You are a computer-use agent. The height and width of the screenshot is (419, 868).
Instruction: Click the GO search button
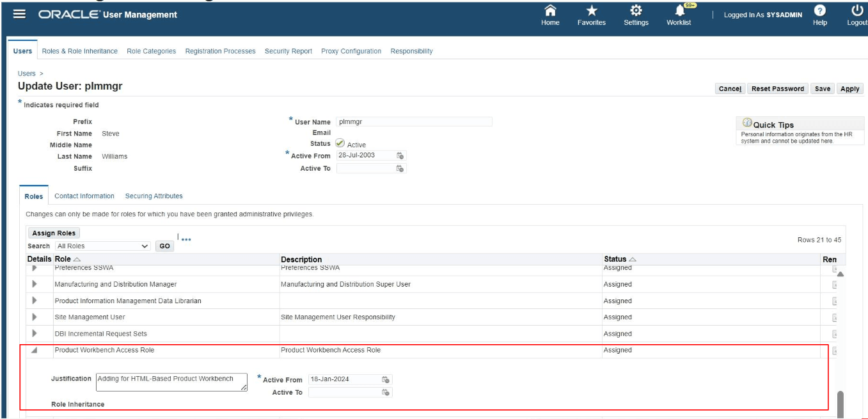point(164,246)
